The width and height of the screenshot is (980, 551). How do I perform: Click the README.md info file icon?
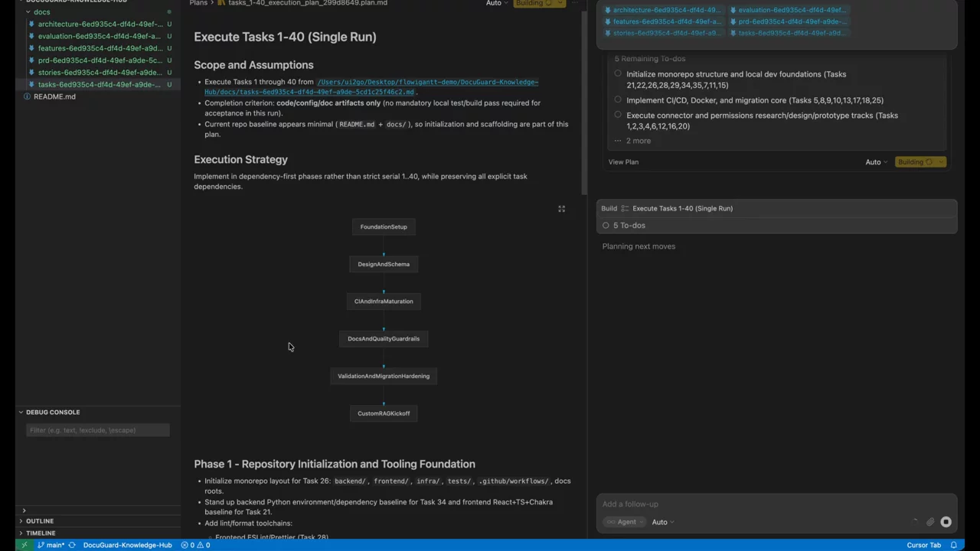[27, 96]
